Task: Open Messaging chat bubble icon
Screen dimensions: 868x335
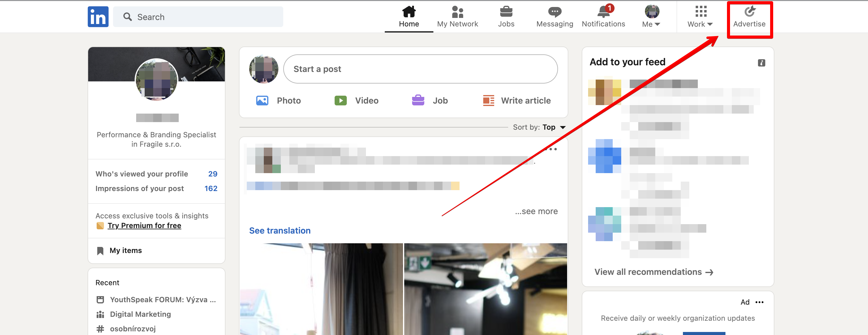Action: pos(554,12)
